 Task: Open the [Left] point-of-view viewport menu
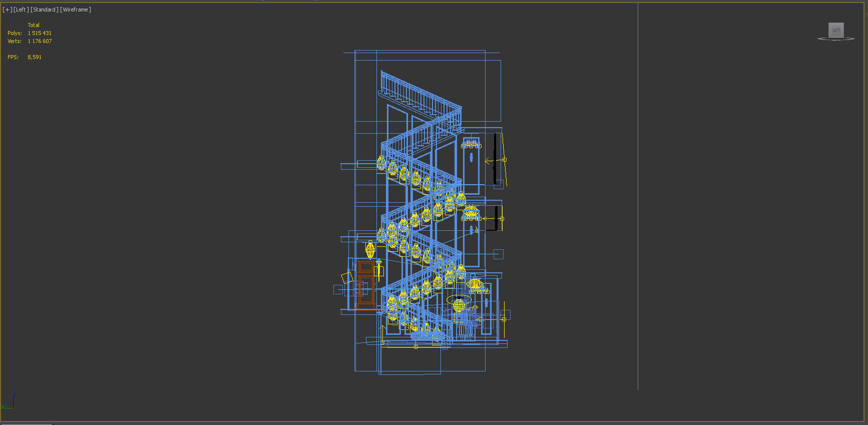coord(21,10)
